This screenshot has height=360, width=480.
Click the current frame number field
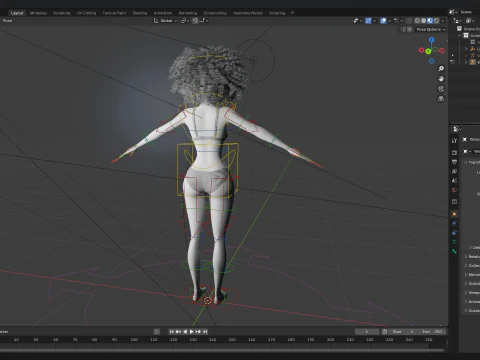click(367, 332)
